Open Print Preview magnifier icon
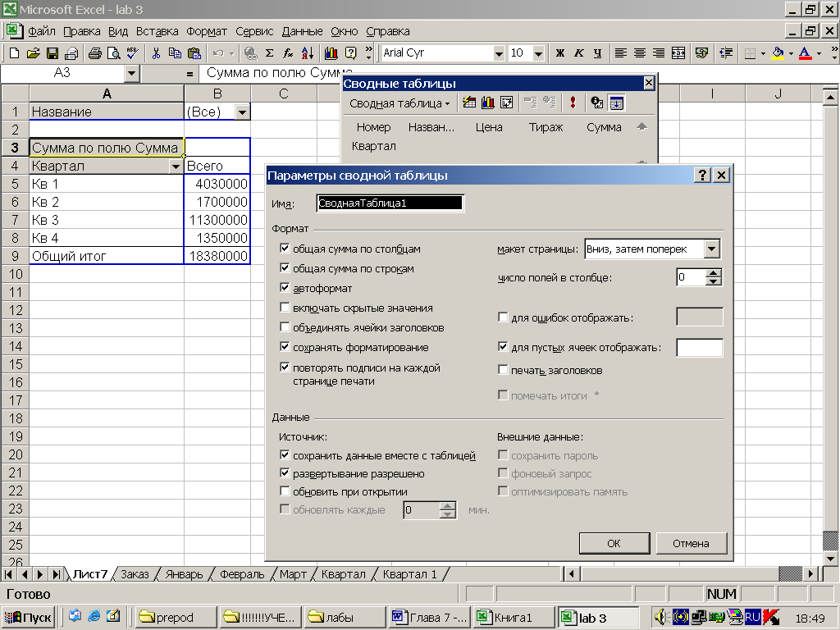Viewport: 840px width, 630px height. (113, 53)
